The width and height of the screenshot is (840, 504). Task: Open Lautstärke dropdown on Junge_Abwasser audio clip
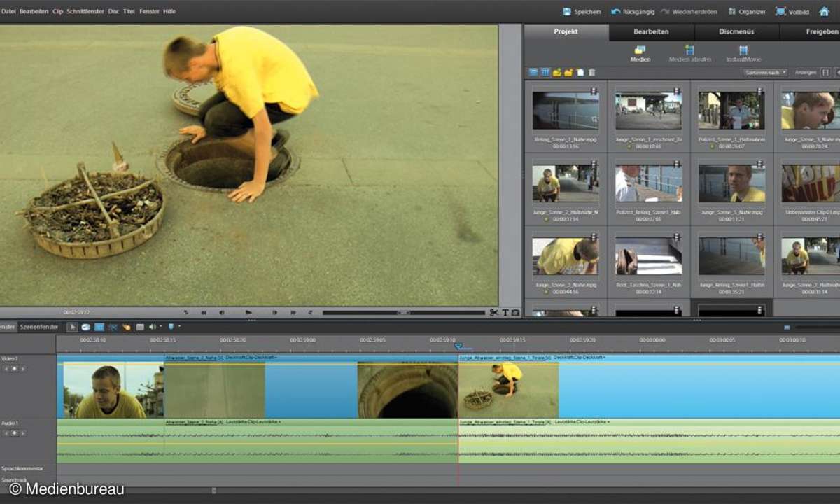click(582, 423)
